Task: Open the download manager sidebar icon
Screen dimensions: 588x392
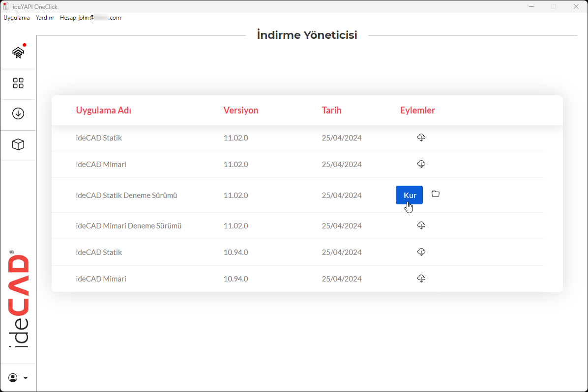Action: pos(18,113)
